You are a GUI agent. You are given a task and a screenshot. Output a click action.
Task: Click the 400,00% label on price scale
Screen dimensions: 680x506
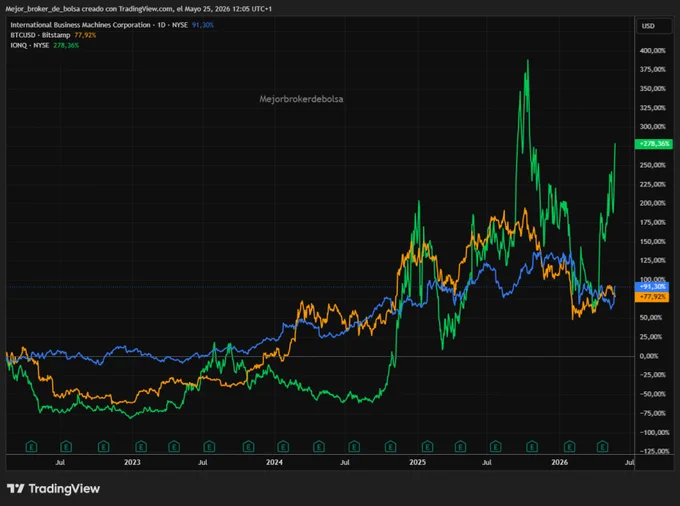(x=653, y=51)
